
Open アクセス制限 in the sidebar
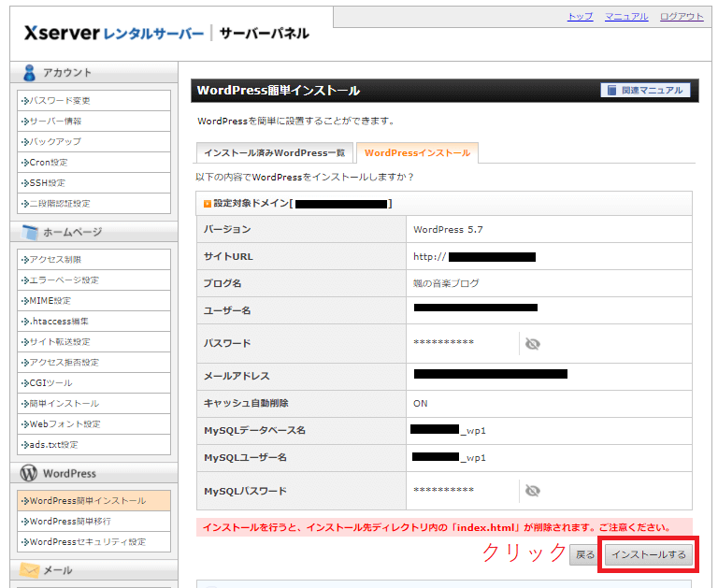[x=93, y=260]
